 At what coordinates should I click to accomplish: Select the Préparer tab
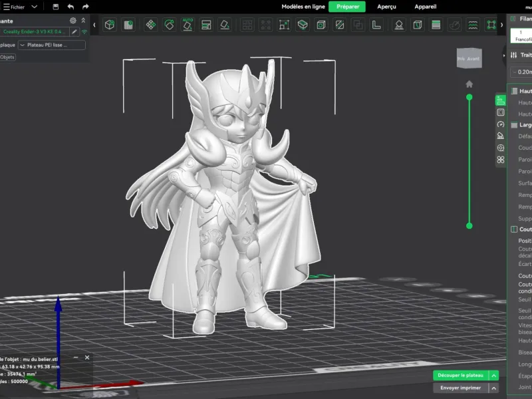347,7
